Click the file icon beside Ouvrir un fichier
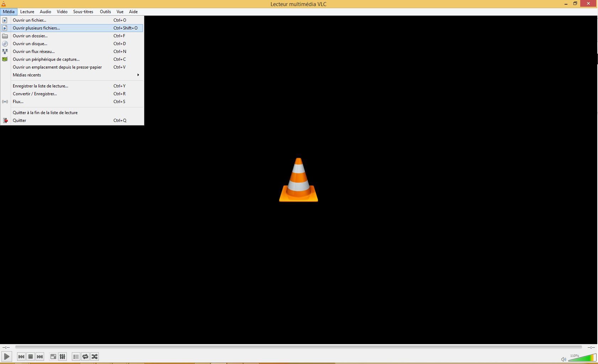 tap(5, 20)
